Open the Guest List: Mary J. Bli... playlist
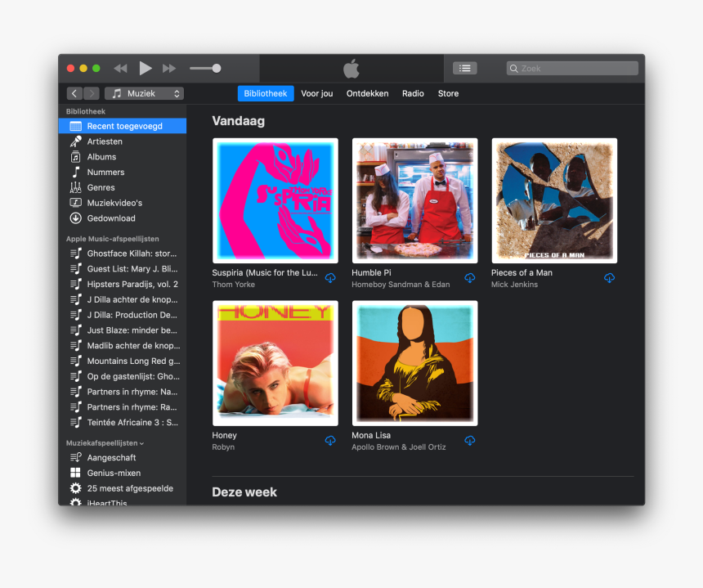This screenshot has width=703, height=588. point(123,269)
